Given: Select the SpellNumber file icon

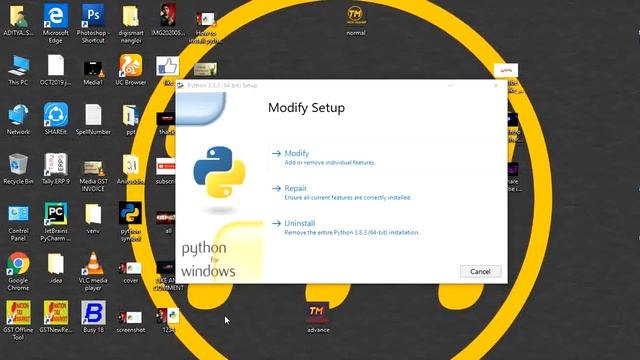Looking at the screenshot, I should coord(93,120).
